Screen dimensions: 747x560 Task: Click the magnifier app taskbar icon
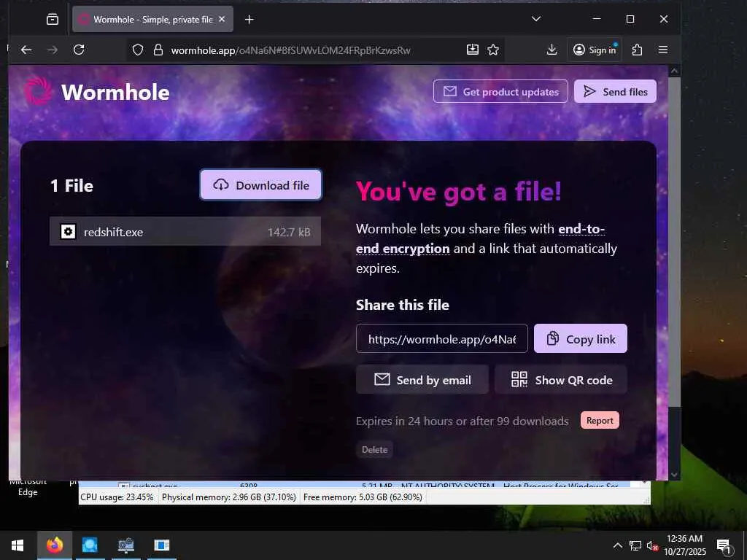pos(90,545)
